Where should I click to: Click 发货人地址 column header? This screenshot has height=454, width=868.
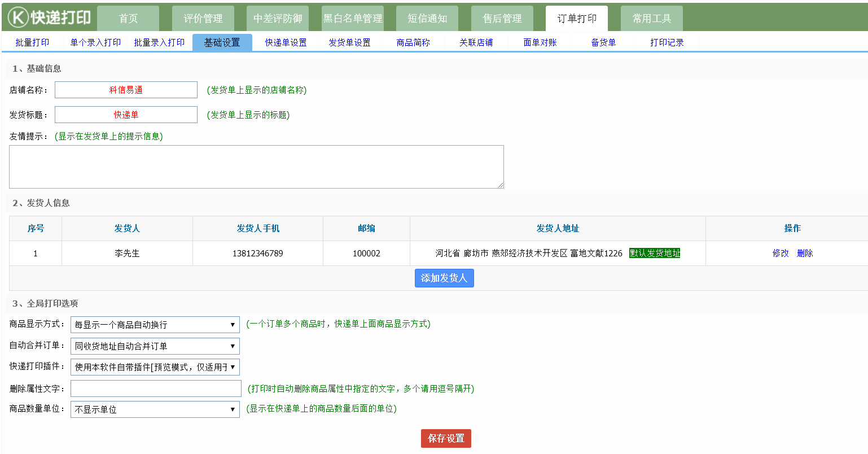coord(558,228)
